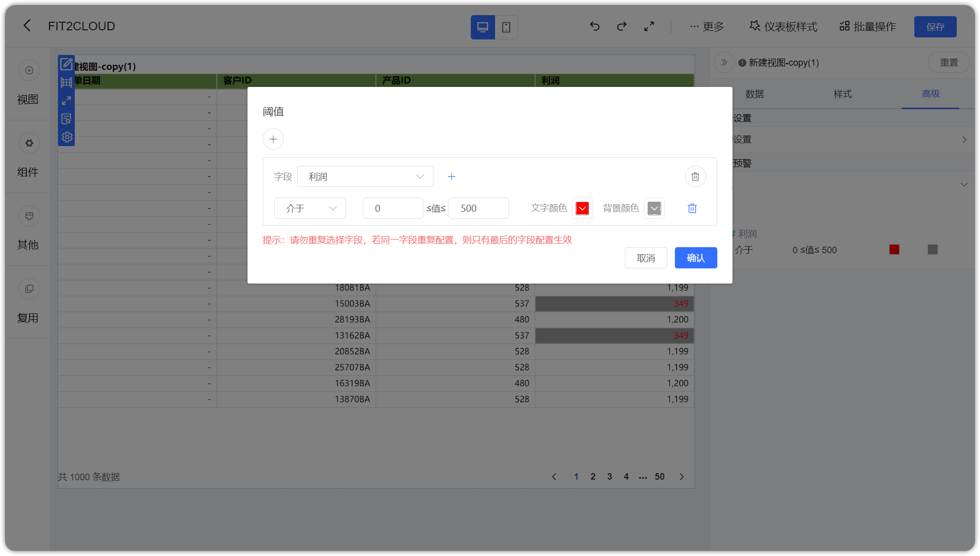980x556 pixels.
Task: Go to table page 3
Action: tap(609, 477)
